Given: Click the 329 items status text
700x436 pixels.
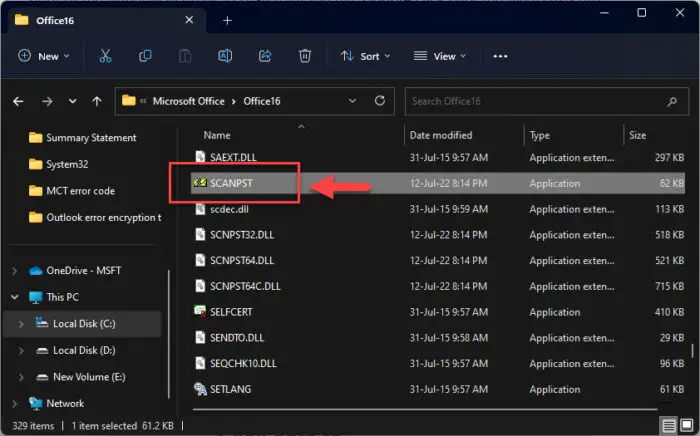Looking at the screenshot, I should coord(33,426).
